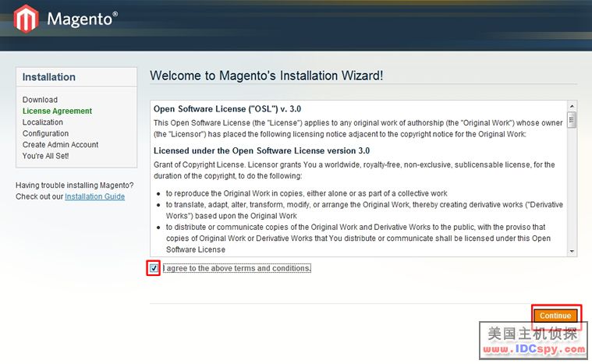The width and height of the screenshot is (592, 364).
Task: Click 'Licensed under the Open Software License version 3.0'
Action: click(x=261, y=151)
